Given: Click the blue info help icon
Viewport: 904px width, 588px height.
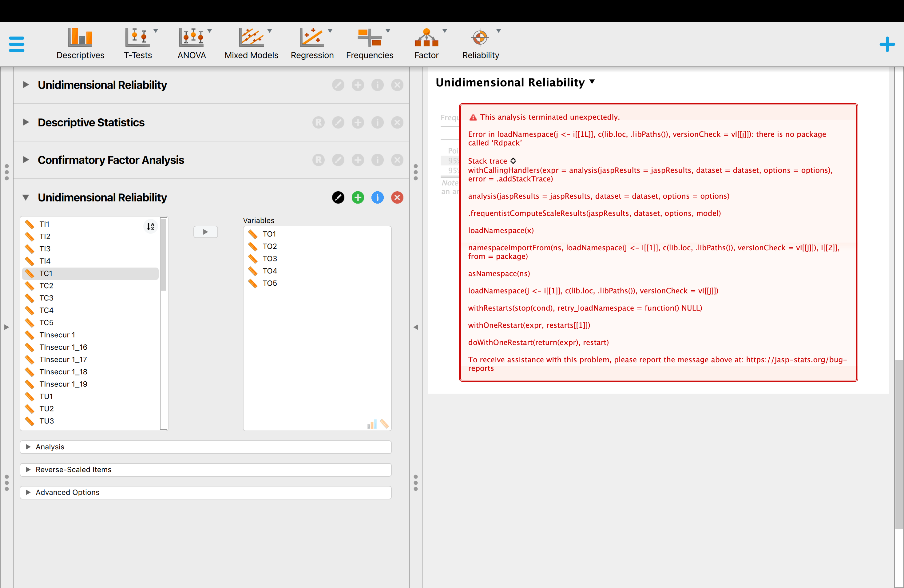Looking at the screenshot, I should pos(377,197).
